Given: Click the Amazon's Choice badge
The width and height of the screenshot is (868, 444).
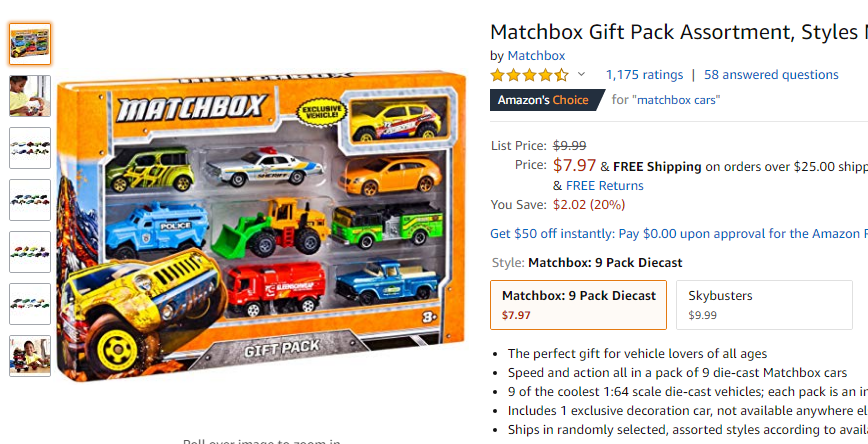Looking at the screenshot, I should click(x=546, y=100).
